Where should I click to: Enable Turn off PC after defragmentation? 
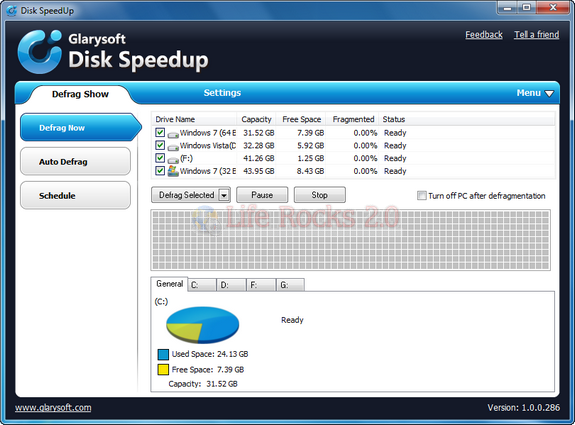coord(422,195)
